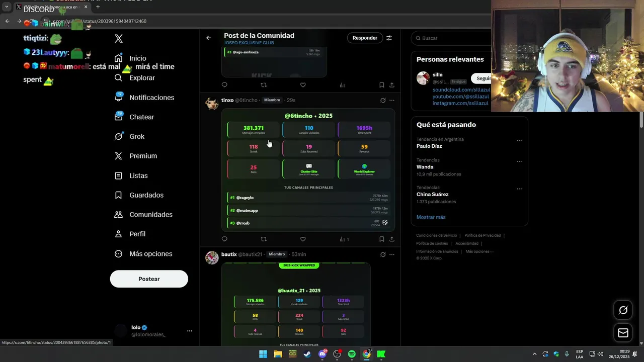The width and height of the screenshot is (644, 362).
Task: Open tinxo's profile avatar
Action: [212, 103]
